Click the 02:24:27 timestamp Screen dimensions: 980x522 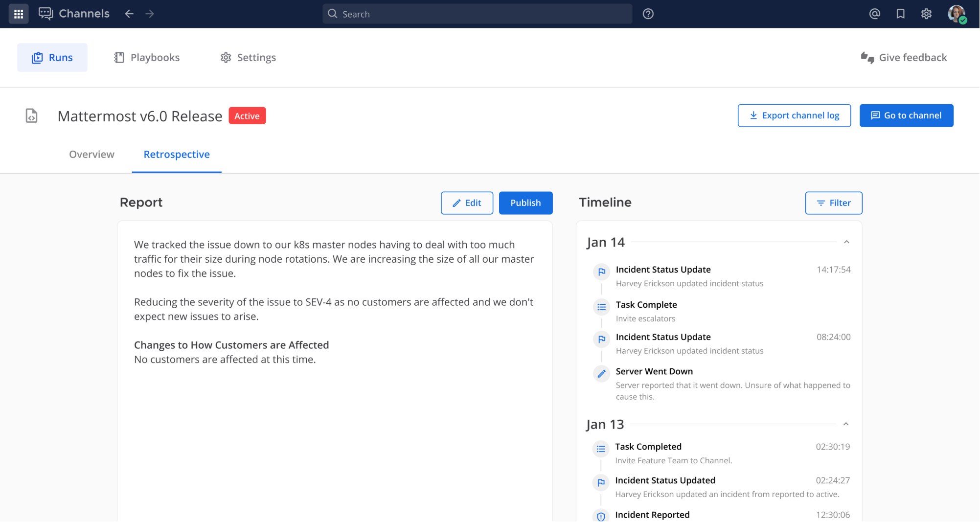pyautogui.click(x=833, y=481)
